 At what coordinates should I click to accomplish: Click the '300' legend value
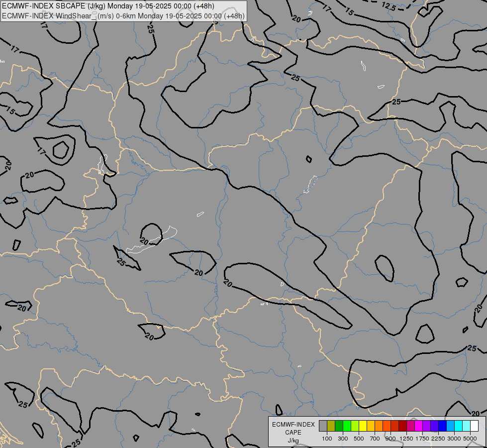click(343, 439)
